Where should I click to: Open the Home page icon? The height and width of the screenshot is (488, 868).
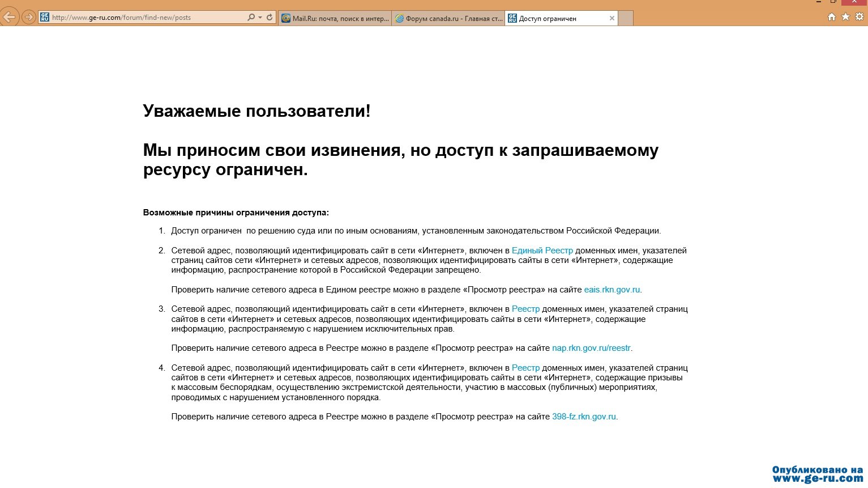(831, 17)
